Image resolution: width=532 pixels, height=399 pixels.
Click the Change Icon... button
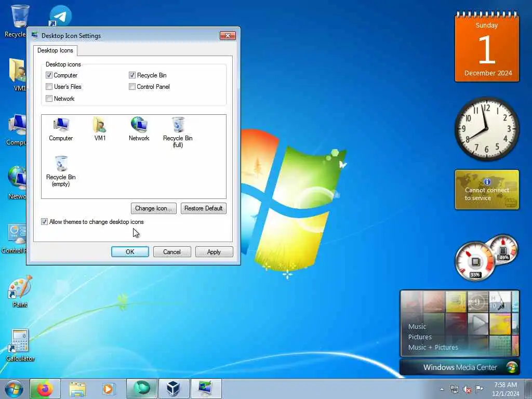tap(154, 208)
